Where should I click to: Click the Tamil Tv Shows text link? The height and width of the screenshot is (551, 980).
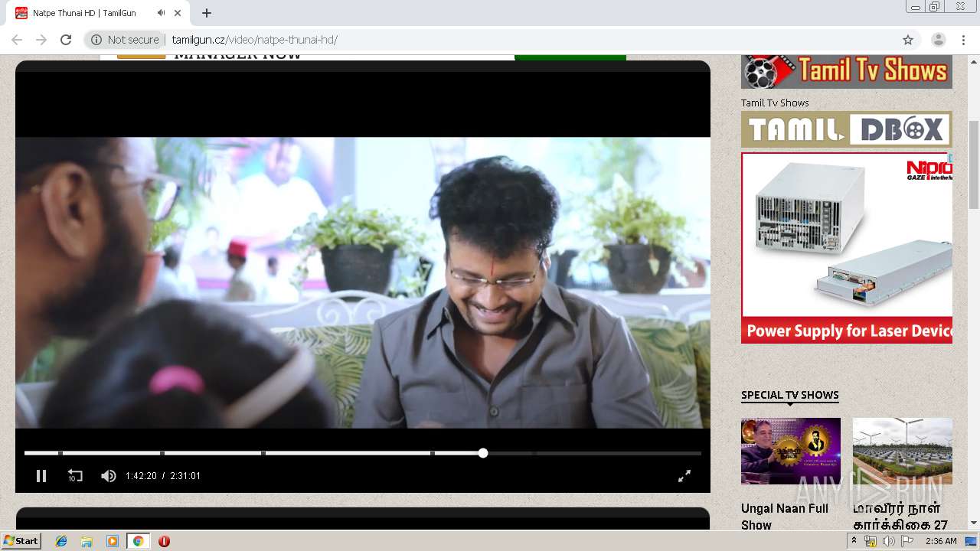pos(775,103)
